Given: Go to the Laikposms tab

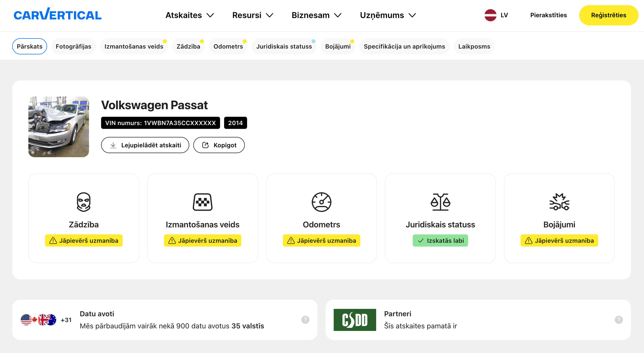Looking at the screenshot, I should [474, 46].
